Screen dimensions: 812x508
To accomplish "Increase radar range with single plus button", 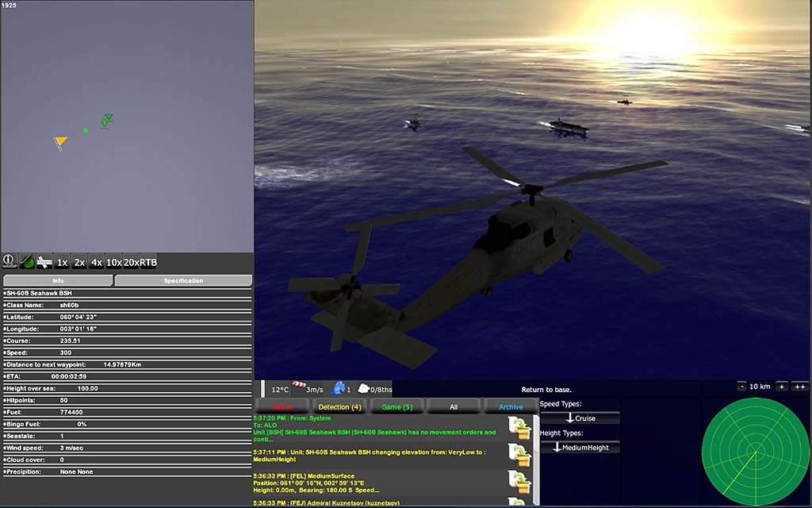I will 781,387.
